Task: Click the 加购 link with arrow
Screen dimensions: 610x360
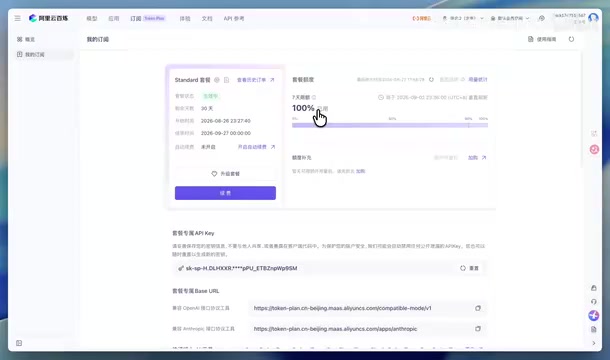Action: coord(477,158)
